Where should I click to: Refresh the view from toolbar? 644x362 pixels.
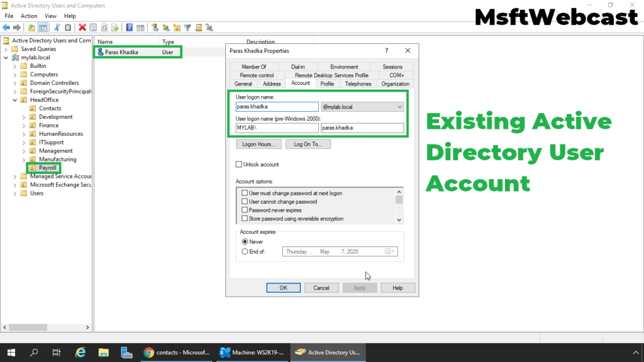pyautogui.click(x=104, y=28)
